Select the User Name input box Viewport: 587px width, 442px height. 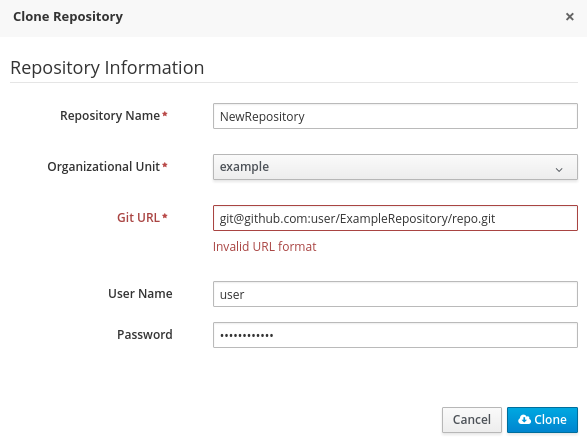(395, 294)
